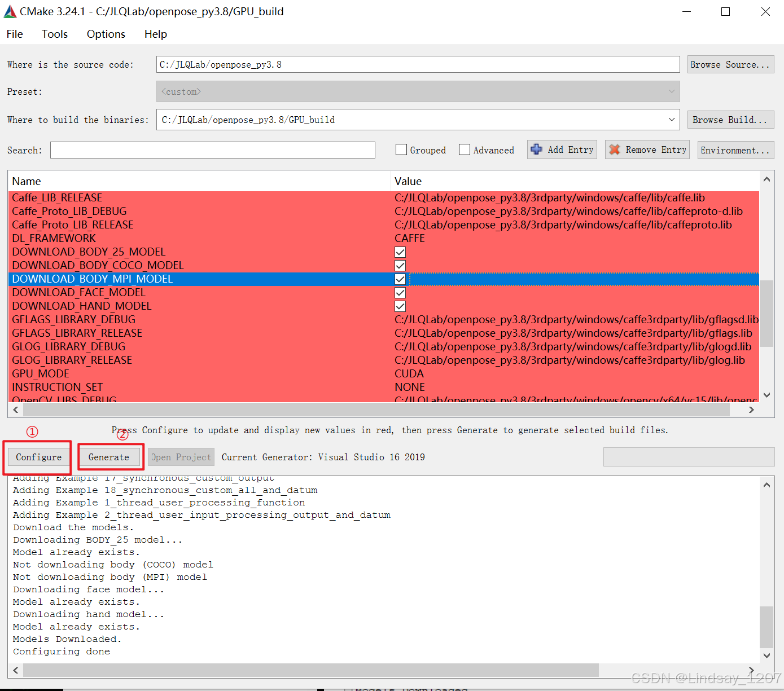The width and height of the screenshot is (784, 691).
Task: Click the variable list vertical scrollbar thumb
Action: (x=767, y=313)
